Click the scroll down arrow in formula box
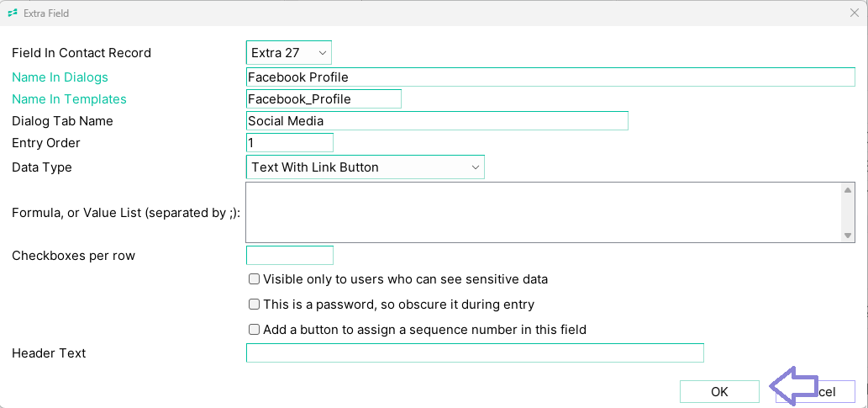Viewport: 868px width, 408px height. coord(848,236)
